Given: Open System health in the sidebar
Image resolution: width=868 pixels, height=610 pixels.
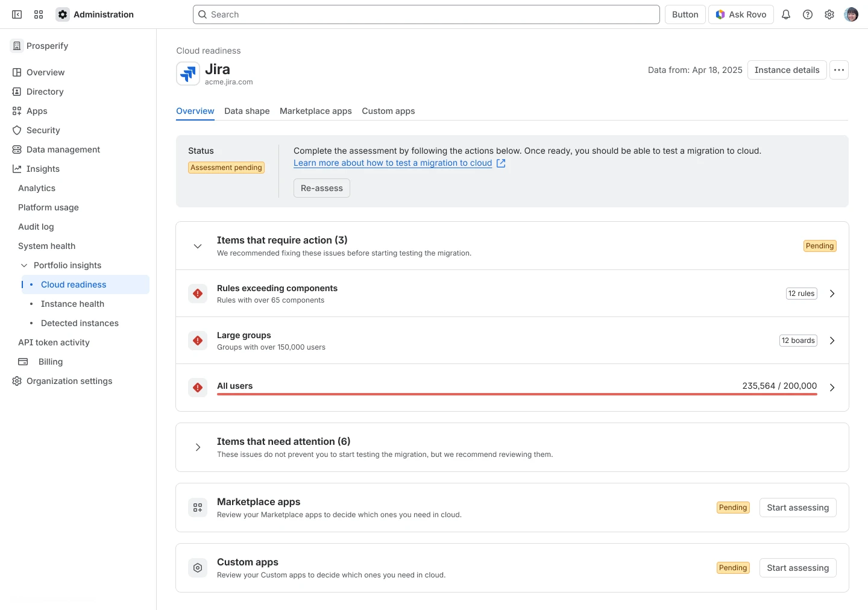Looking at the screenshot, I should click(46, 246).
